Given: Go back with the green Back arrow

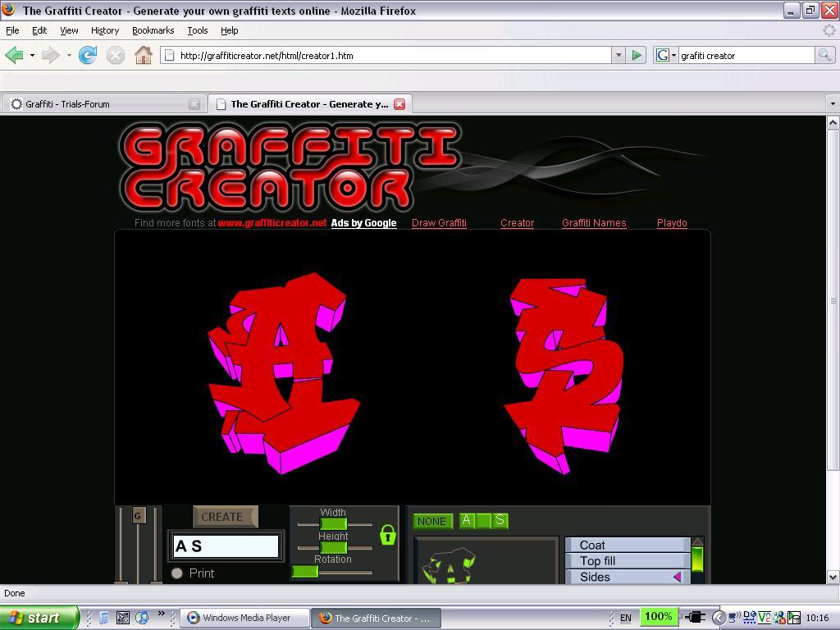Looking at the screenshot, I should tap(14, 55).
